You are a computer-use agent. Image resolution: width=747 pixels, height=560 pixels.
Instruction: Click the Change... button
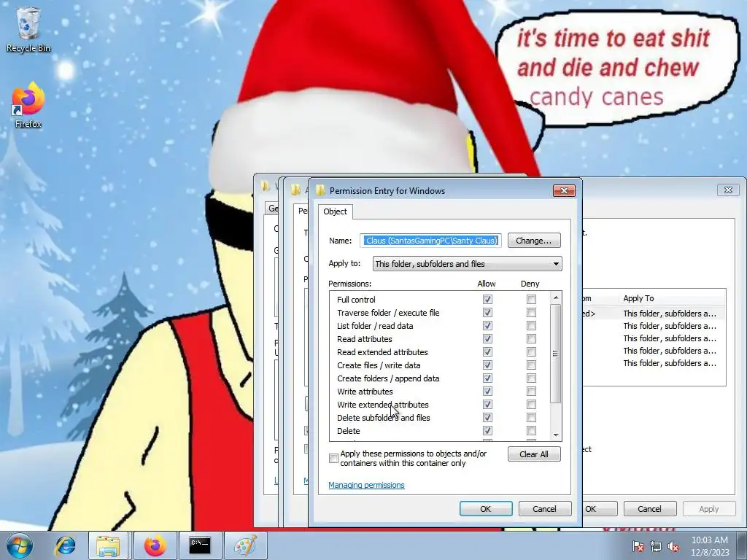tap(533, 241)
